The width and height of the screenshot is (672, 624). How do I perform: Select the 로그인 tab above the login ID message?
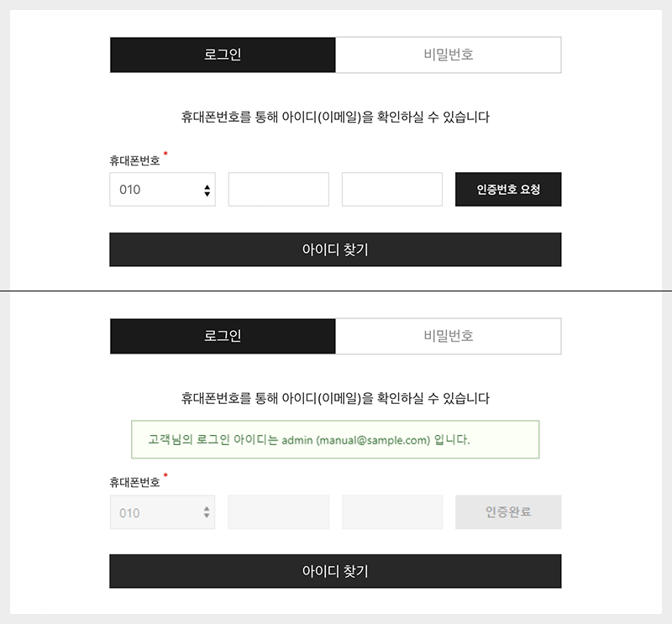(223, 336)
